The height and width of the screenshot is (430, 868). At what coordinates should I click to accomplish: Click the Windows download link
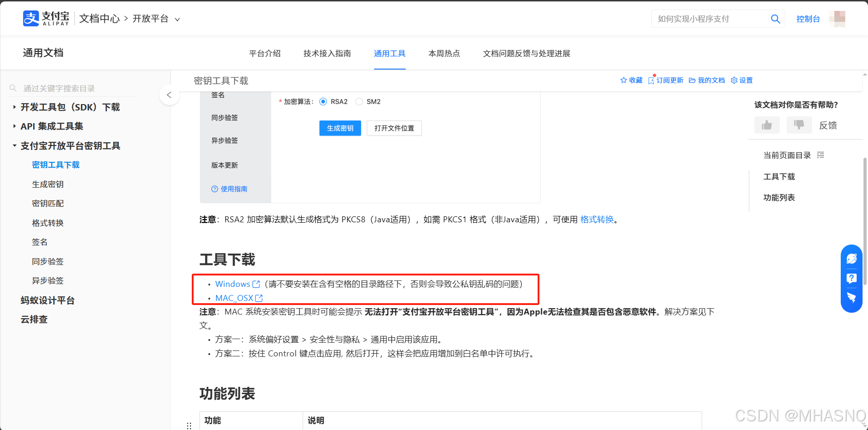233,284
